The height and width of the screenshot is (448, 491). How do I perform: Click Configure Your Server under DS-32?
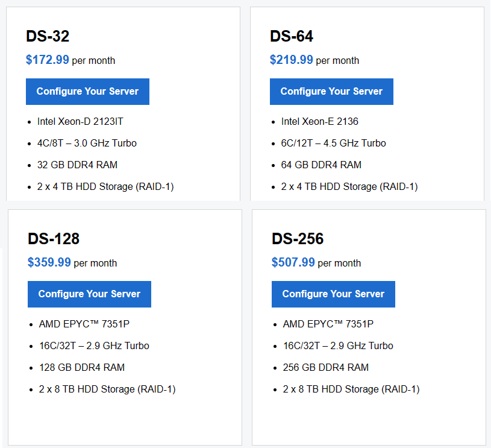87,92
